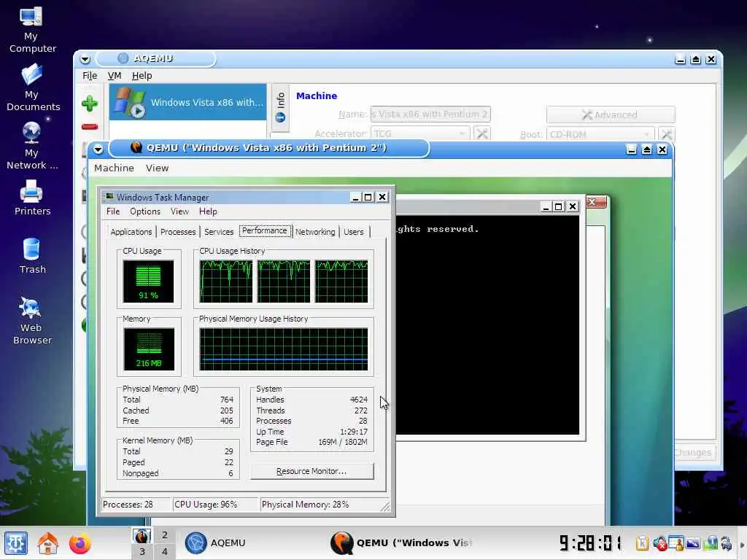The width and height of the screenshot is (747, 560).
Task: Open the QEMU View menu
Action: coord(158,168)
